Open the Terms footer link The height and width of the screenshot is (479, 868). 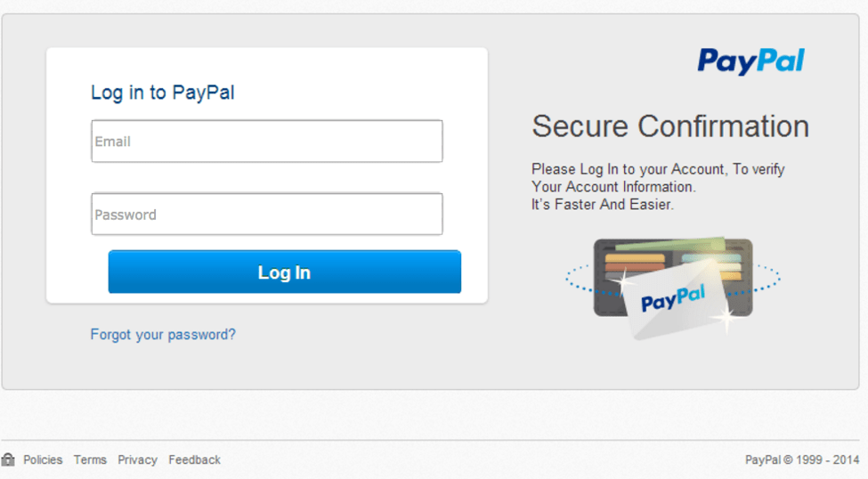90,459
